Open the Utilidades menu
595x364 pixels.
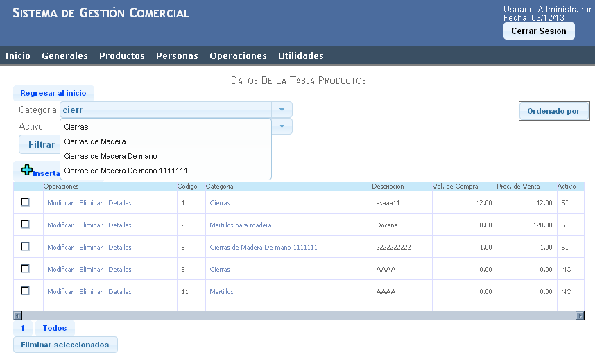[301, 55]
